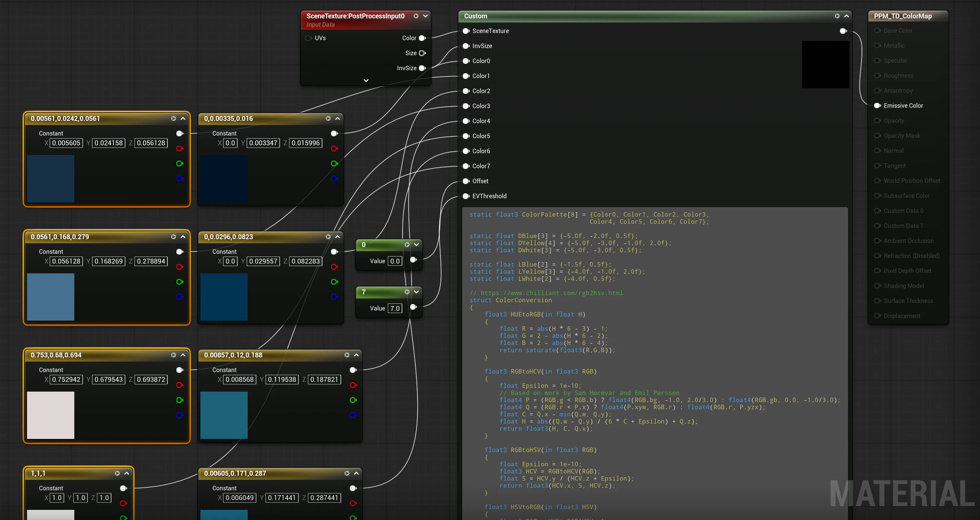The height and width of the screenshot is (520, 980).
Task: Toggle preview circle on constant 0,0.00335,0.016
Action: (328, 118)
